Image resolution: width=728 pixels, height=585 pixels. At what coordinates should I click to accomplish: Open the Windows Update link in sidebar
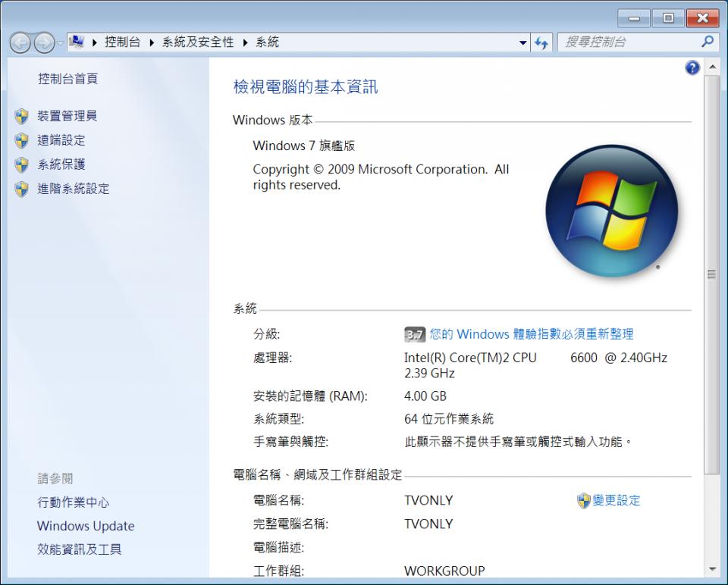[x=86, y=526]
